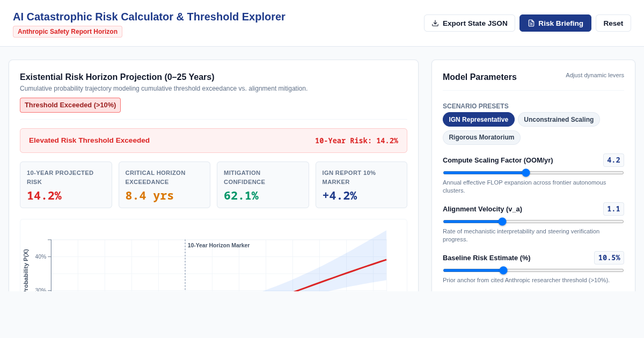Image resolution: width=644 pixels, height=338 pixels.
Task: Click the 10-Year Risk: 14.2% alert value
Action: (356, 141)
